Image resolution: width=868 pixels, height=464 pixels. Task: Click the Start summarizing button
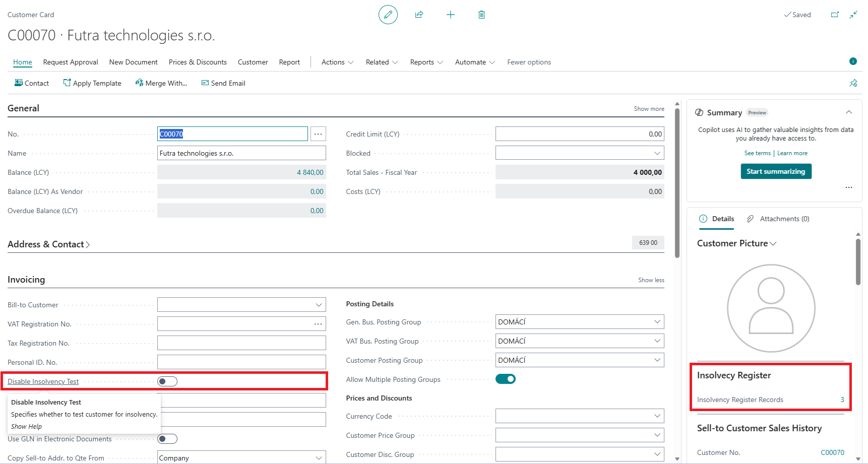[776, 171]
